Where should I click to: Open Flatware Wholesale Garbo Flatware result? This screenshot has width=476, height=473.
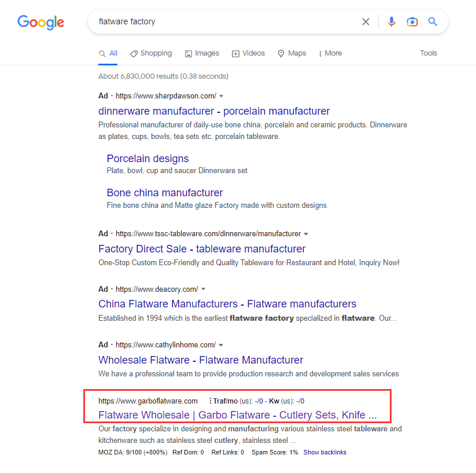click(x=237, y=415)
